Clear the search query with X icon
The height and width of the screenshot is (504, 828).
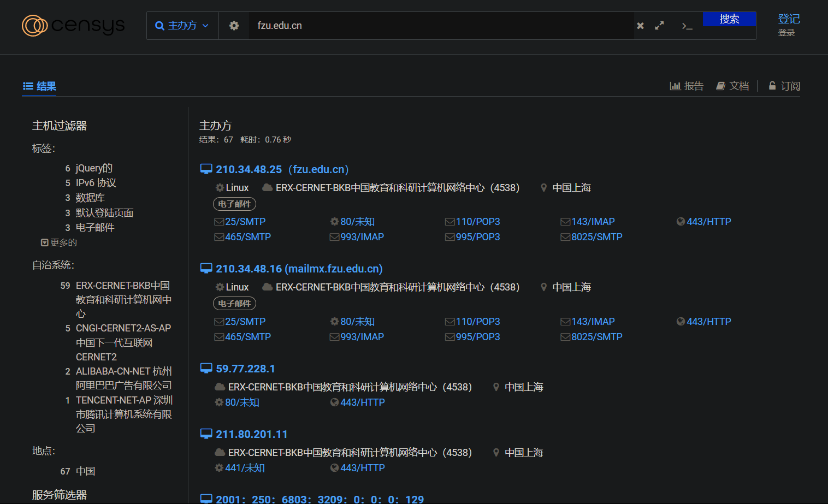[x=640, y=26]
